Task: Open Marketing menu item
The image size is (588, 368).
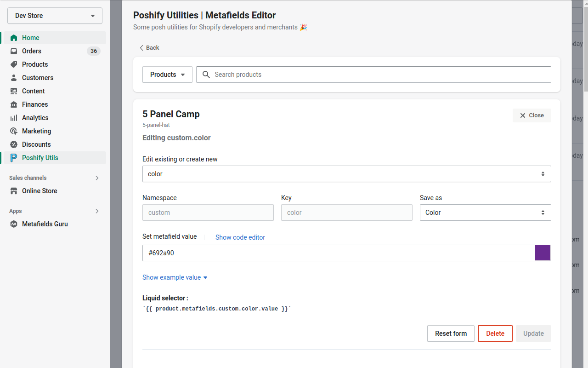Action: 55,131
